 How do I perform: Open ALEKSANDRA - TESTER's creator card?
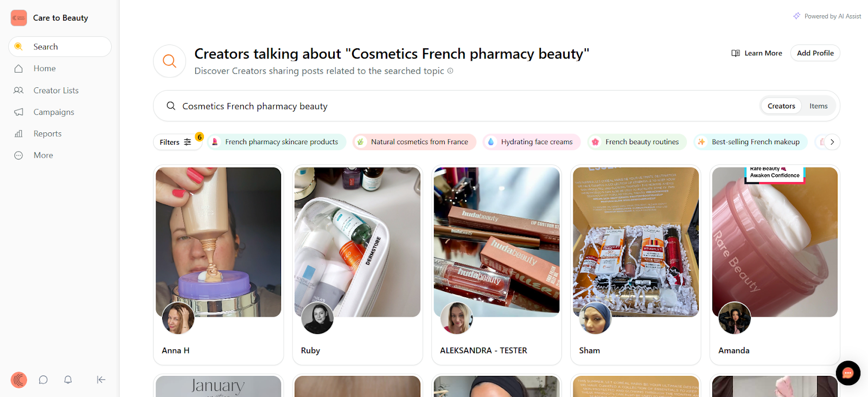496,265
